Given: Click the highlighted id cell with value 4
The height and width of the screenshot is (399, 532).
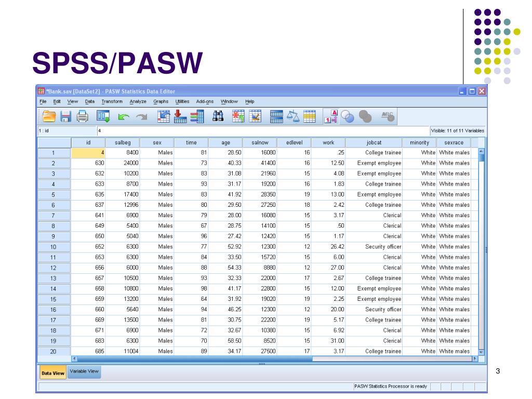Looking at the screenshot, I should point(88,153).
